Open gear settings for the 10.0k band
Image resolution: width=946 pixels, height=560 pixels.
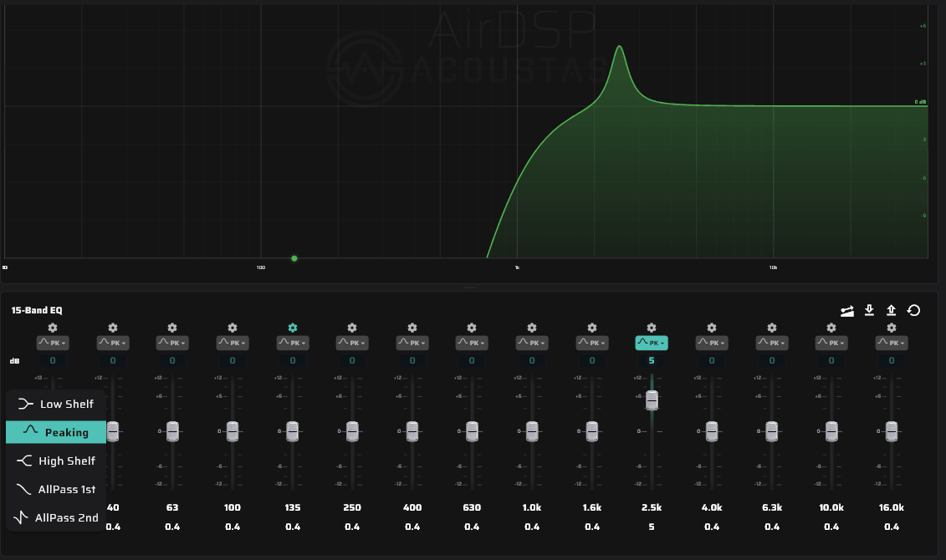tap(831, 328)
